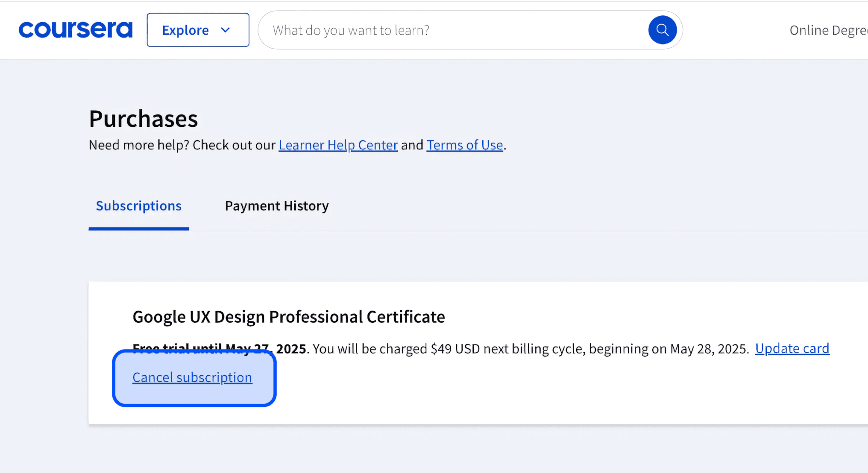Viewport: 868px width, 473px height.
Task: Open the Explore menu button
Action: [x=186, y=30]
